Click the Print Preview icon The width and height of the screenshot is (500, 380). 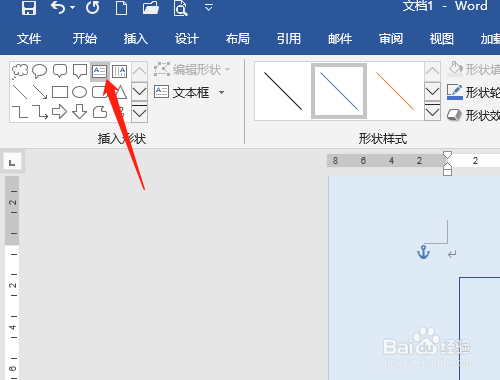[x=180, y=8]
